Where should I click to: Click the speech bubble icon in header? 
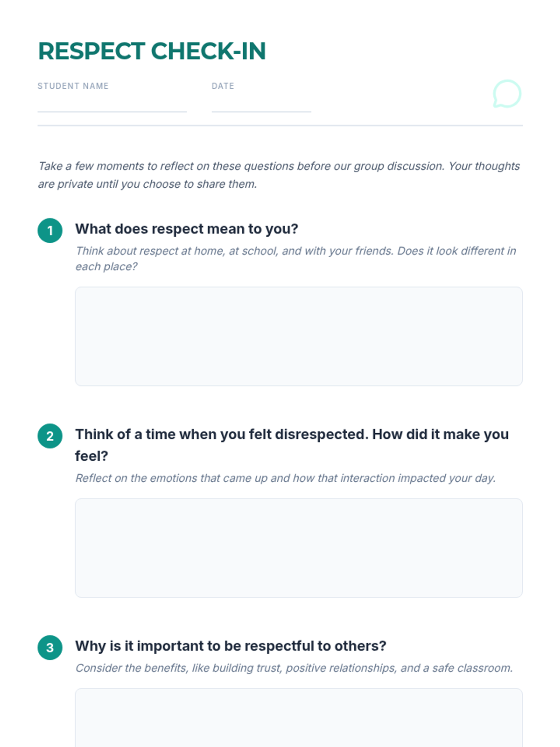507,94
